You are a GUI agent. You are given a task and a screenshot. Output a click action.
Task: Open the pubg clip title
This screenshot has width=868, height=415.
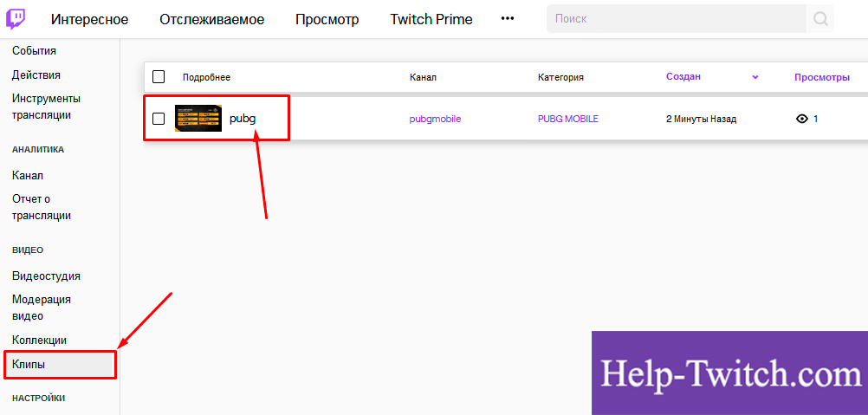[x=243, y=119]
